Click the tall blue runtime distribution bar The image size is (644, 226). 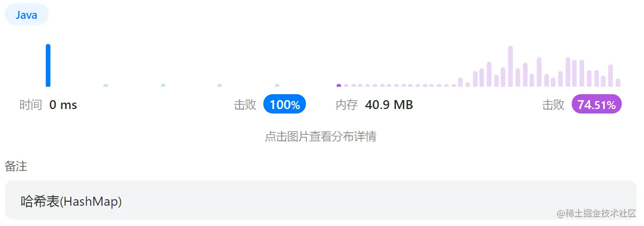48,65
